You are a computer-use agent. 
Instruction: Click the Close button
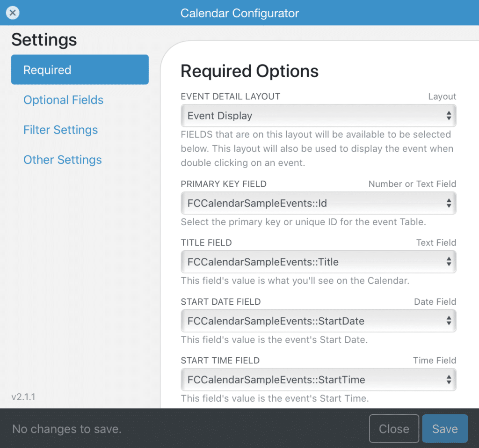394,428
